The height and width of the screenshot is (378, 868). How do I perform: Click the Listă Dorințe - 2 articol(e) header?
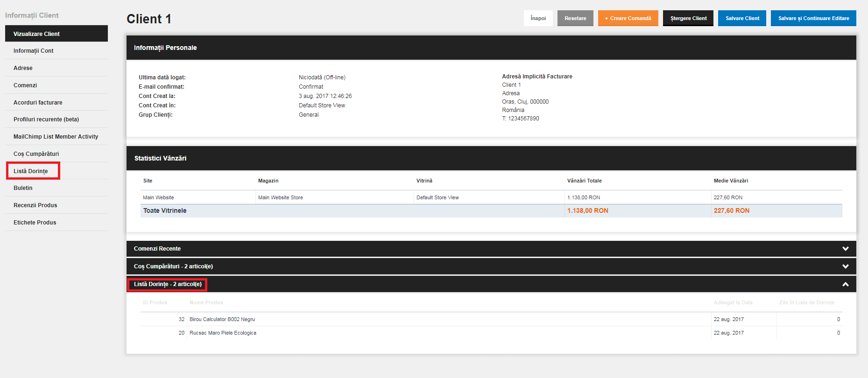pos(491,284)
